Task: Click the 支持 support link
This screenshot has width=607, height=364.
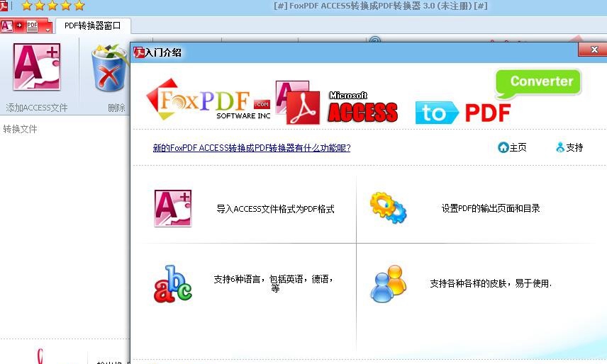Action: click(x=569, y=147)
